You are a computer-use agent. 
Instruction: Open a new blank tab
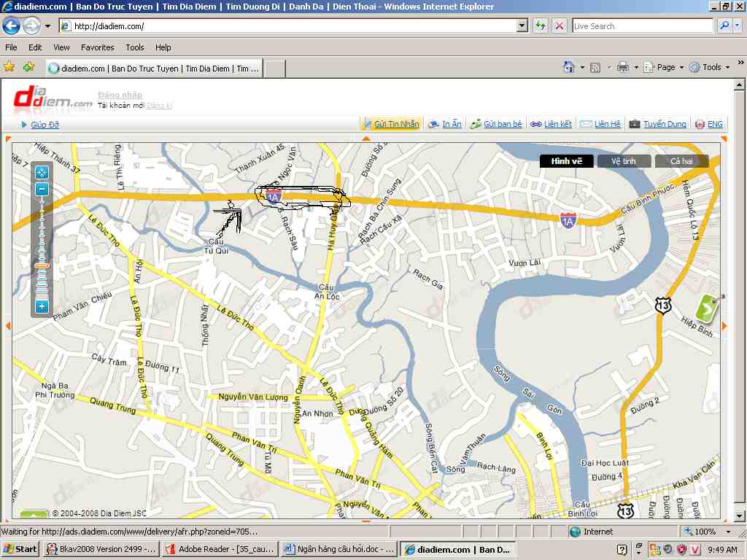click(275, 69)
